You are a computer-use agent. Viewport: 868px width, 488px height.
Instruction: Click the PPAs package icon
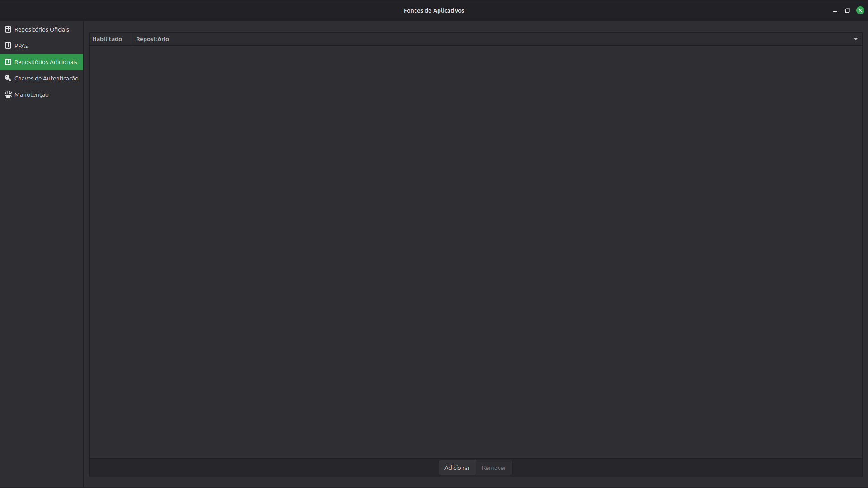(x=8, y=46)
